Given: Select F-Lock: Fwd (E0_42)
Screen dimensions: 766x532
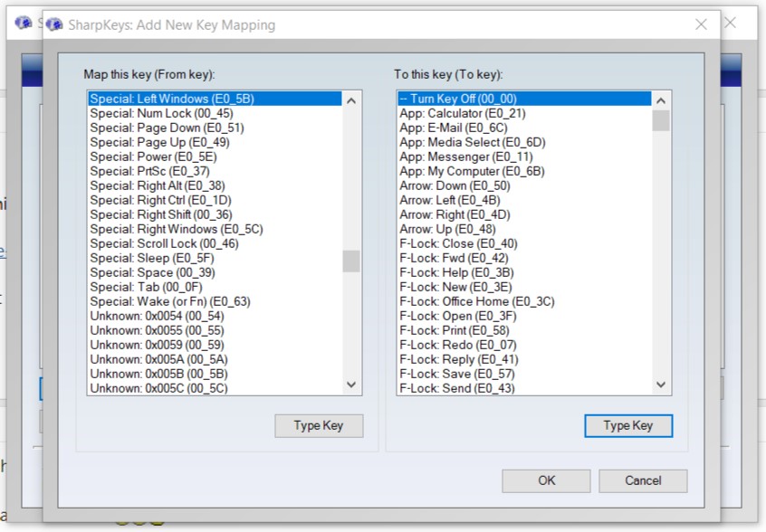Looking at the screenshot, I should coord(524,258).
